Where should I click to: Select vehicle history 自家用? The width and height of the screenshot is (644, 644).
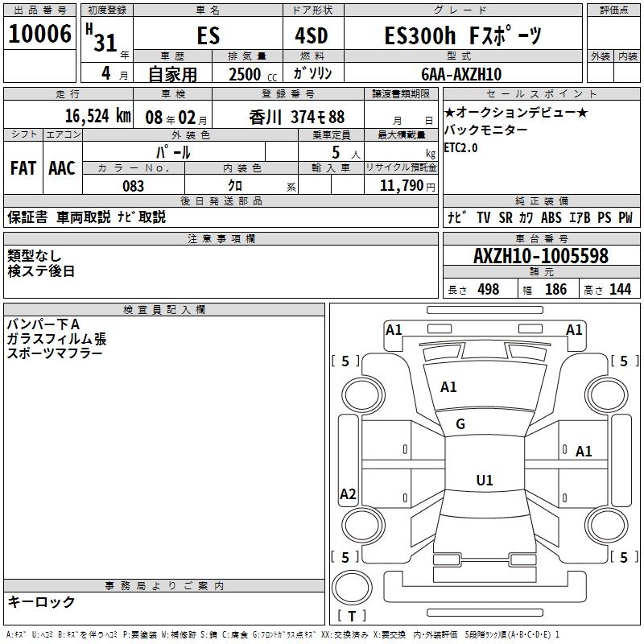[x=172, y=74]
